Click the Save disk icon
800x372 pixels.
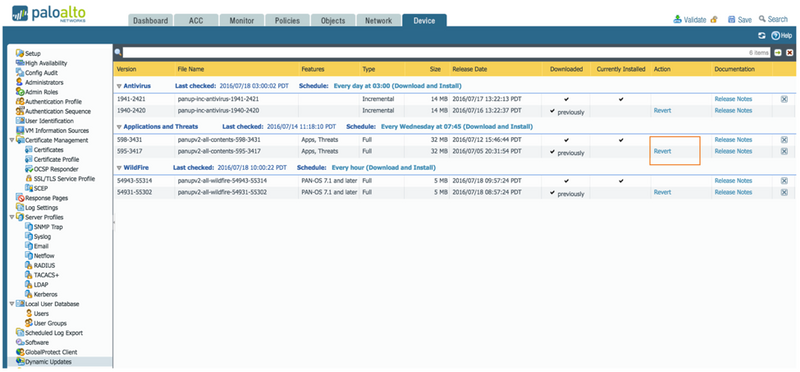731,19
